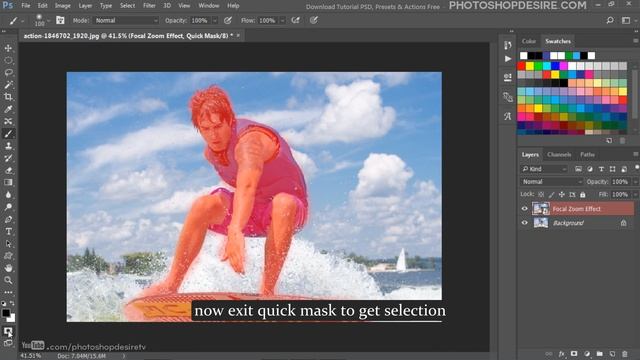Enable airbrush-style build-up
This screenshot has height=360, width=640.
[x=296, y=20]
